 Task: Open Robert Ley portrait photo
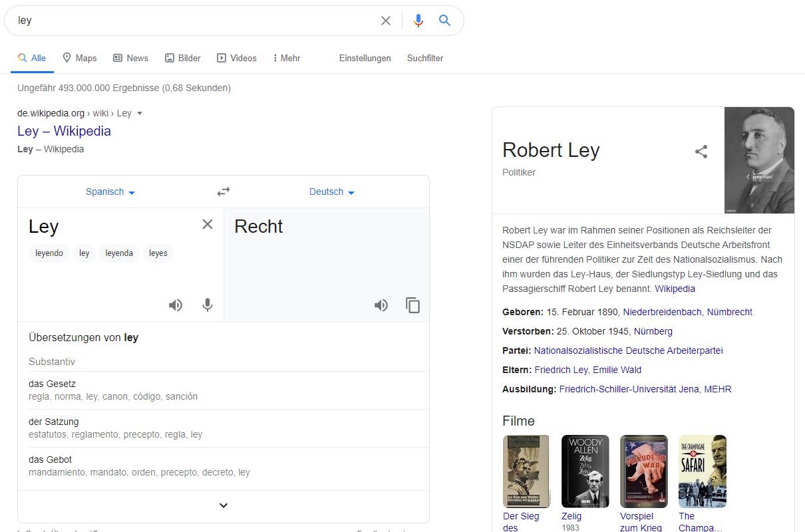[x=759, y=160]
